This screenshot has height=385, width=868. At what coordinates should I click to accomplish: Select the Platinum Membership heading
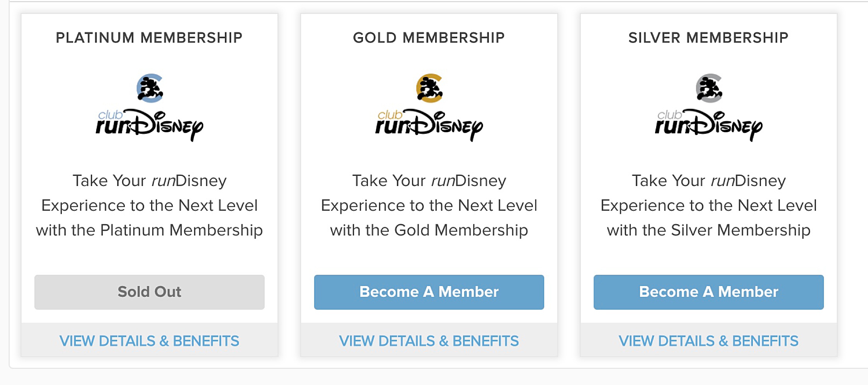coord(150,37)
